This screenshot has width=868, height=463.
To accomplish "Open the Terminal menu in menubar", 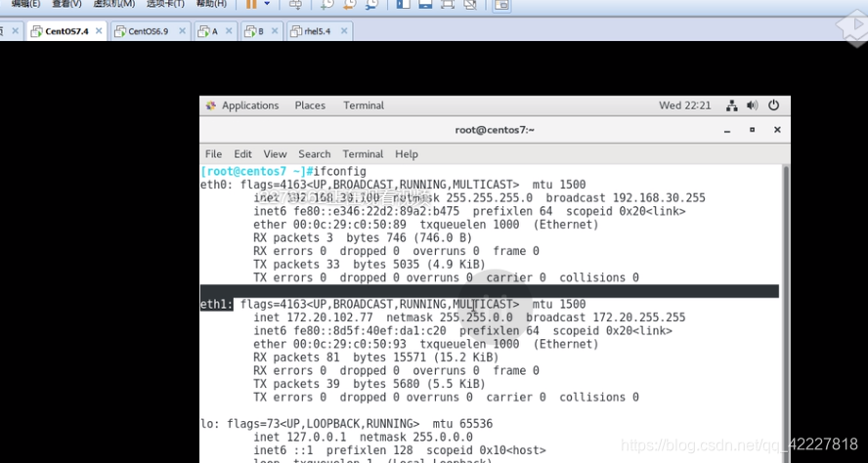I will (363, 154).
